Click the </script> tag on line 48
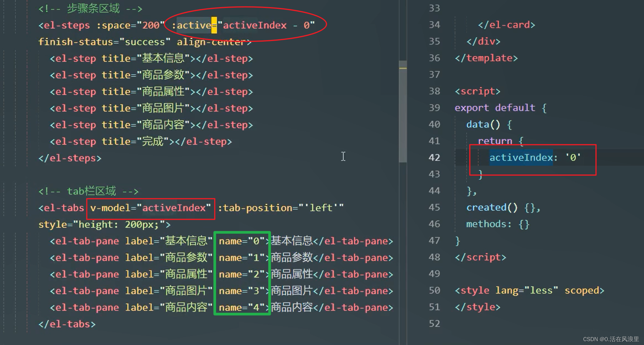Screen dimensions: 644x345 click(480, 257)
